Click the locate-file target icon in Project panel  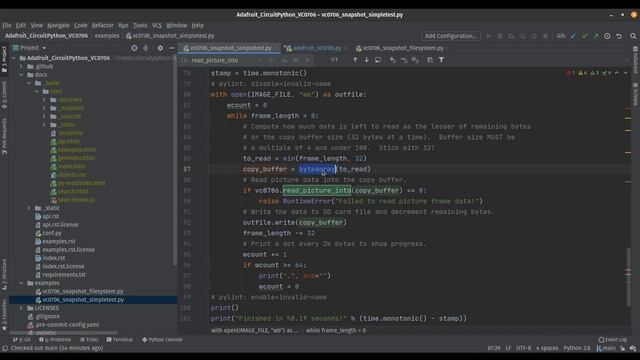click(x=134, y=48)
